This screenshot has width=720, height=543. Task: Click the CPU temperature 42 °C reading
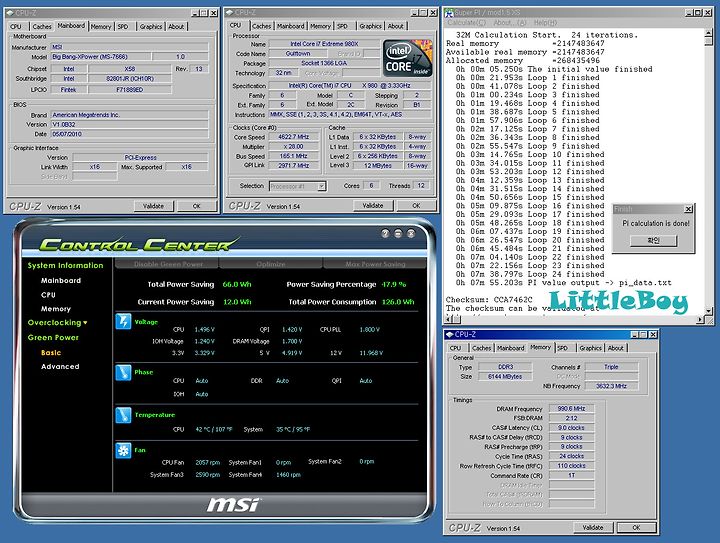pyautogui.click(x=214, y=430)
